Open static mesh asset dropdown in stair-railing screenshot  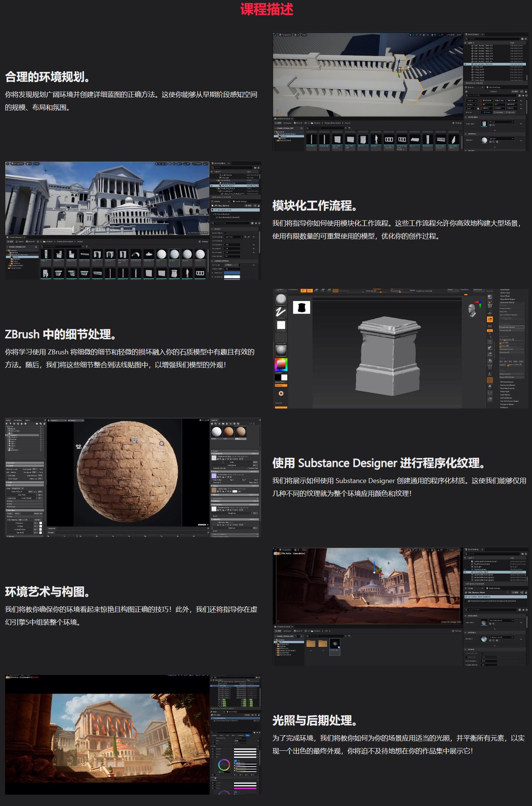click(502, 122)
